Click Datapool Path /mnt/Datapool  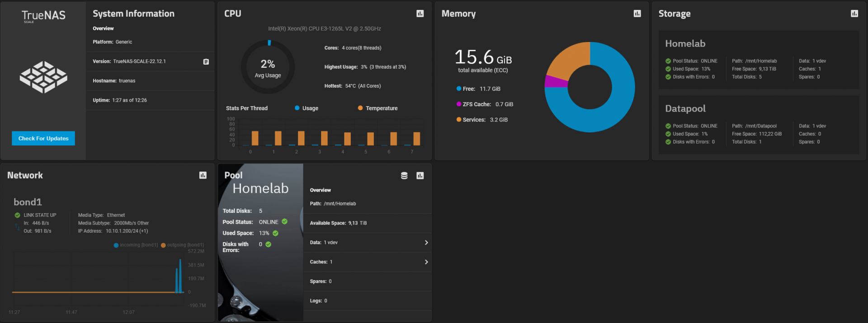(x=755, y=126)
